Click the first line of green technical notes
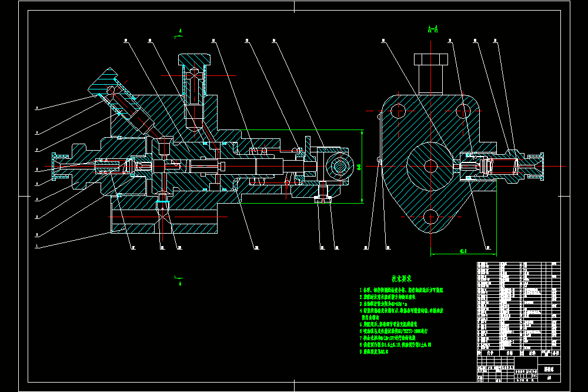The height and width of the screenshot is (392, 588). pyautogui.click(x=401, y=290)
